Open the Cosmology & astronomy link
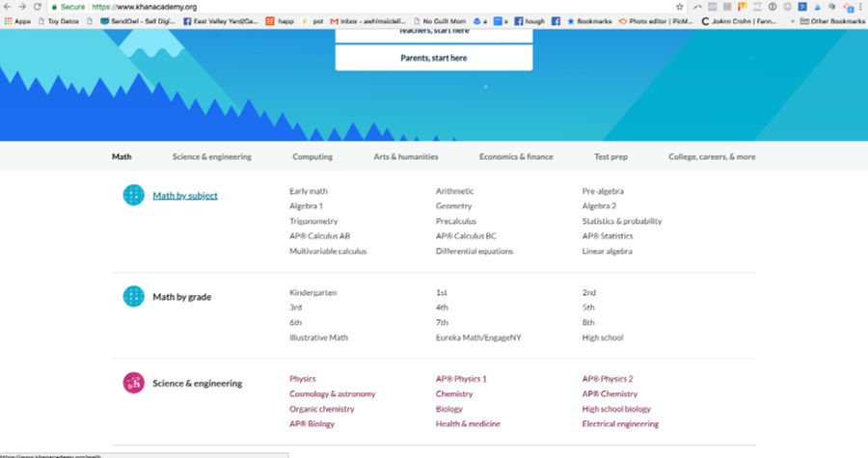Screen dimensions: 868x458 tap(332, 393)
